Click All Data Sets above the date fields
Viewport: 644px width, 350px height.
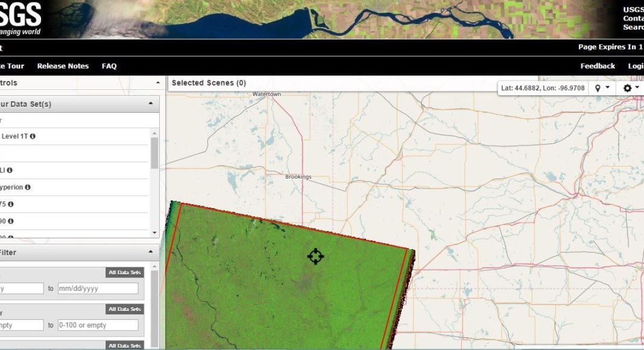pos(125,273)
